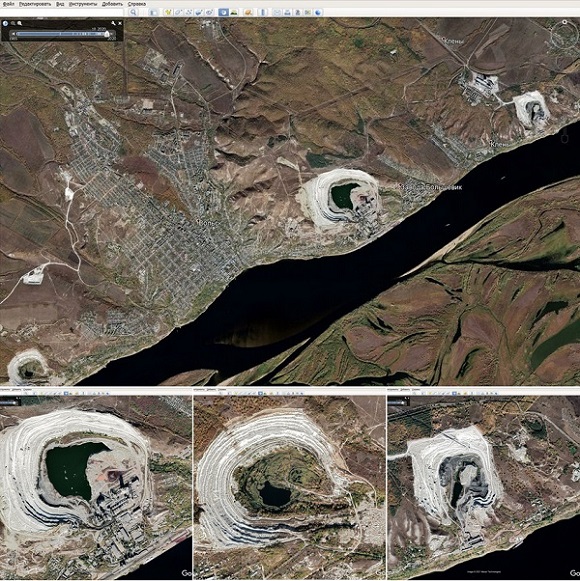This screenshot has height=581, width=580.
Task: Close the historical imagery time slider
Action: click(120, 23)
